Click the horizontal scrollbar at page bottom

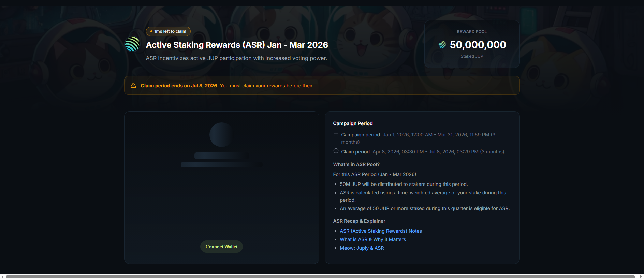click(x=320, y=277)
